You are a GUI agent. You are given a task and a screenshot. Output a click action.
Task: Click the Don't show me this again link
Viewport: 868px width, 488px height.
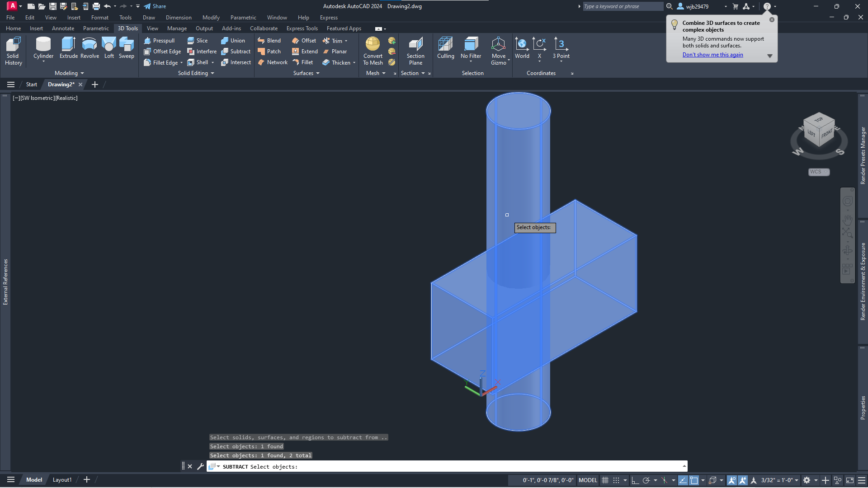click(712, 55)
